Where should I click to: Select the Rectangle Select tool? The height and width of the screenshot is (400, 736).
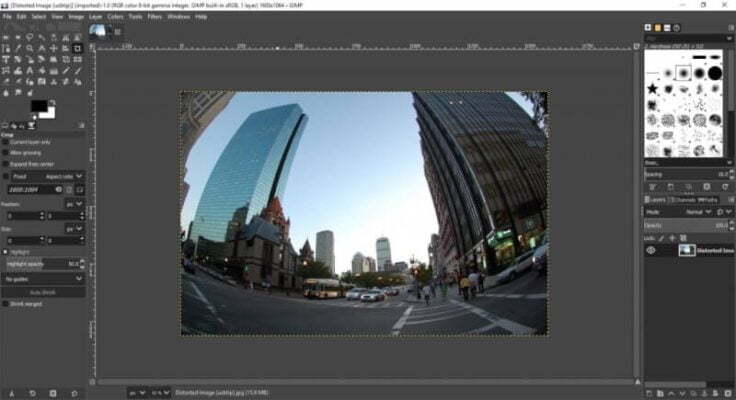pos(6,37)
